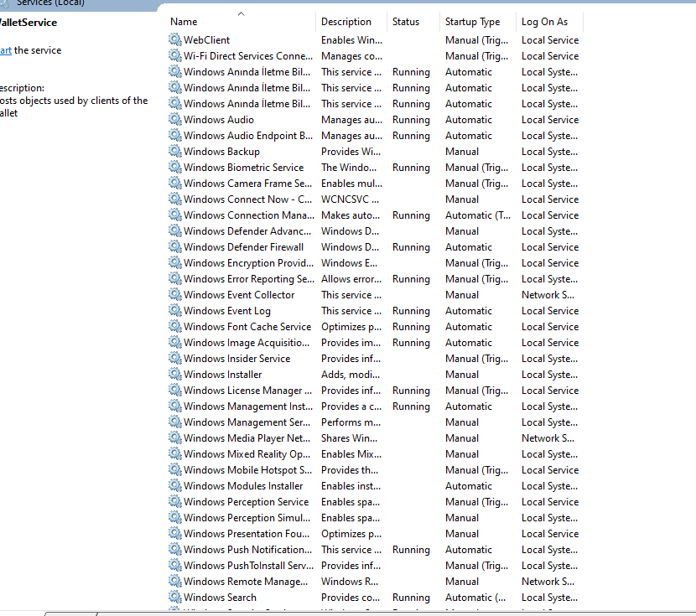Viewport: 696px width, 616px height.
Task: Click the Windows Perception Simul... service name
Action: 247,518
